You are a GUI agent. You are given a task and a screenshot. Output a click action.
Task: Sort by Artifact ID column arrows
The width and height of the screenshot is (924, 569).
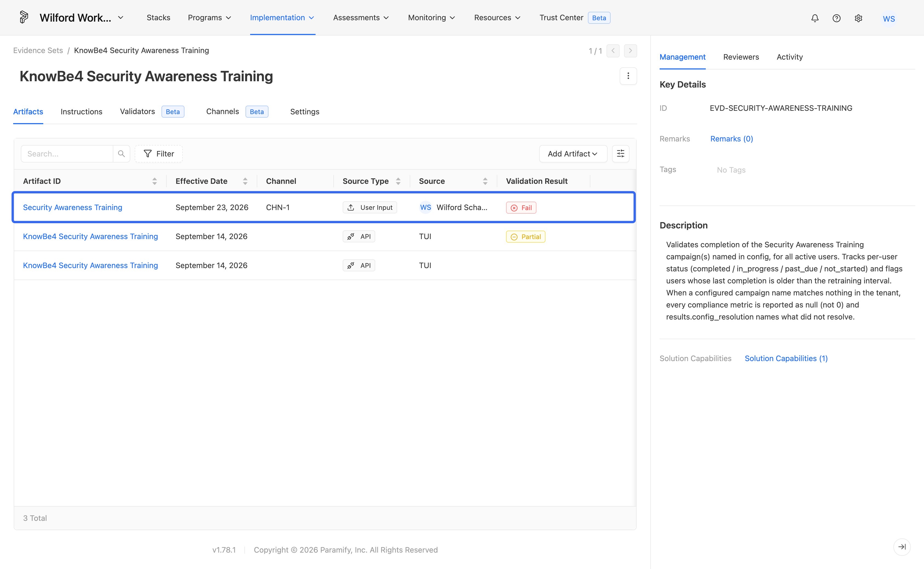coord(154,181)
